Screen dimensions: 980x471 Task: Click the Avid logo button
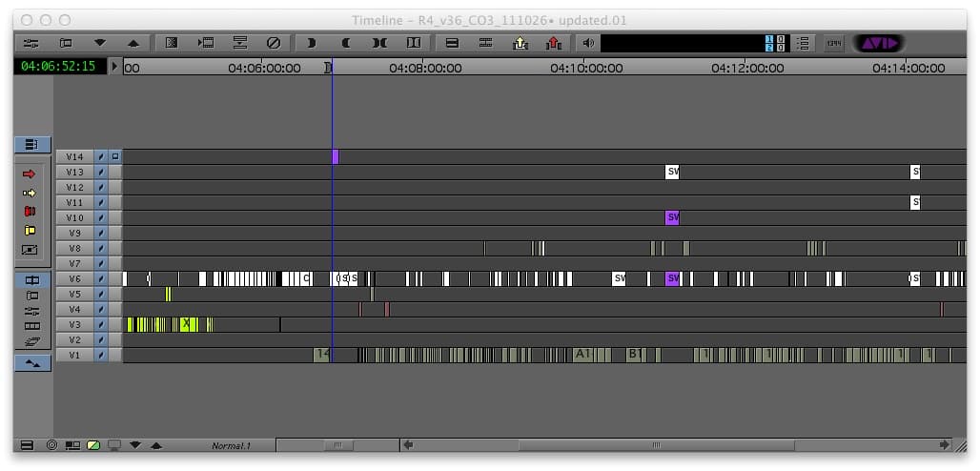(x=877, y=43)
